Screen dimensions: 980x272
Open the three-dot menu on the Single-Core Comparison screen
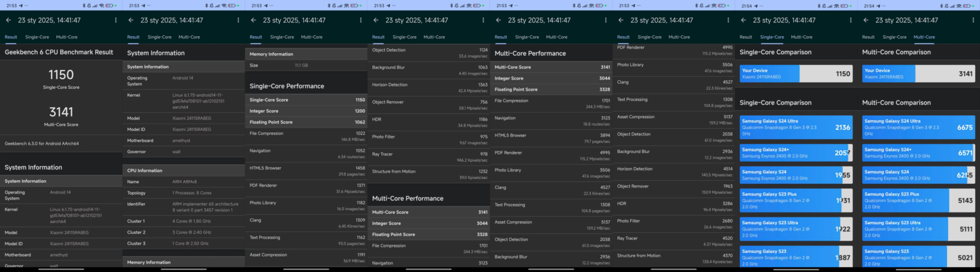(851, 20)
